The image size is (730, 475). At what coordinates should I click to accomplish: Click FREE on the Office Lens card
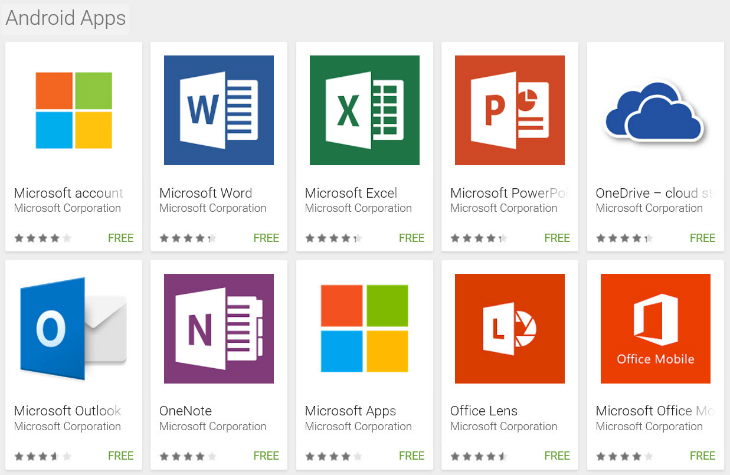[x=557, y=455]
